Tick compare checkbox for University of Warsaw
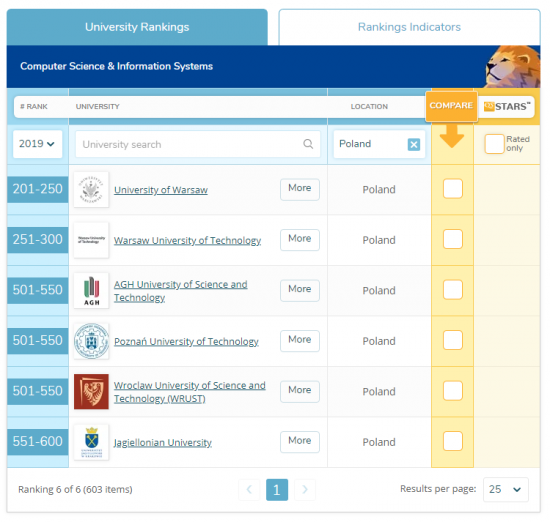Image resolution: width=550 pixels, height=522 pixels. 452,189
